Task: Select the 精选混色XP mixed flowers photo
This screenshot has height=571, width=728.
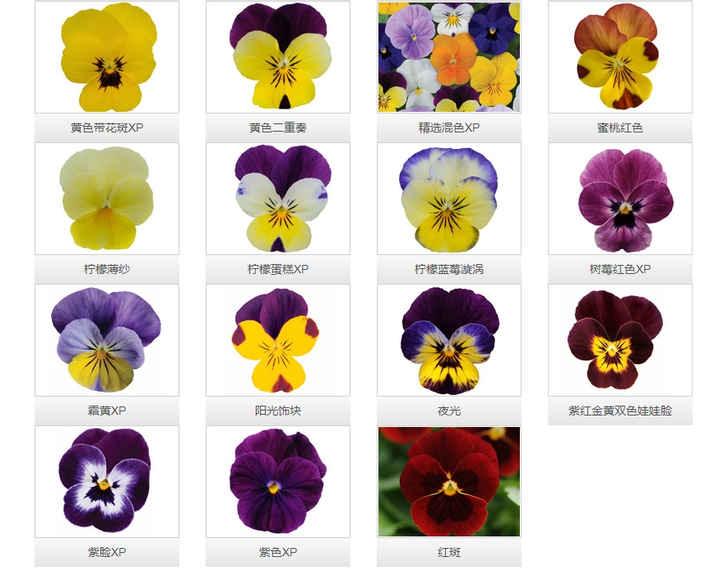Action: point(449,58)
